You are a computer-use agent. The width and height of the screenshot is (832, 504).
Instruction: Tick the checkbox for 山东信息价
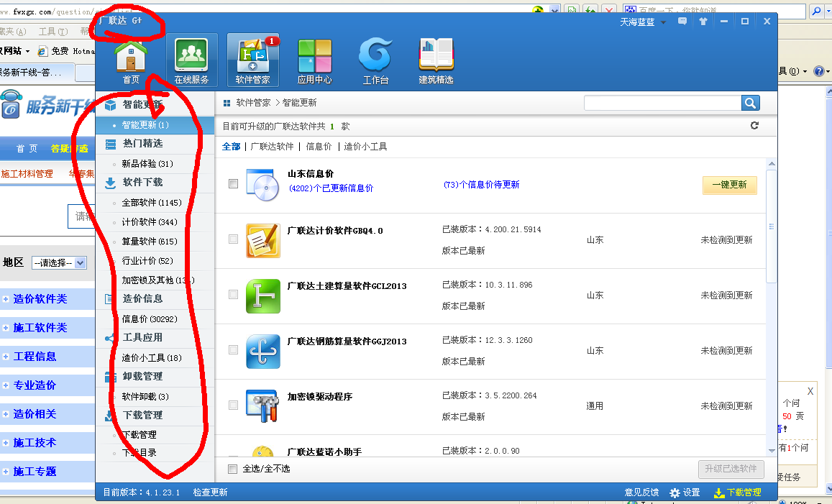point(233,183)
